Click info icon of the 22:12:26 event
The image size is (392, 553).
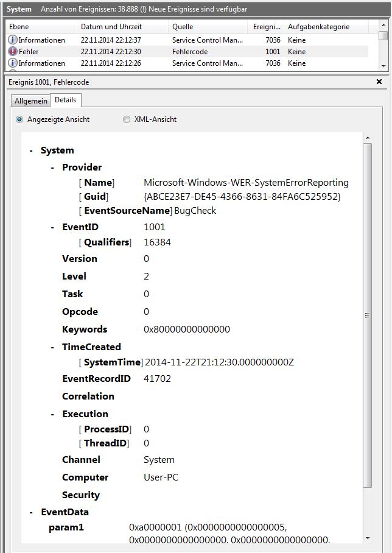click(13, 63)
